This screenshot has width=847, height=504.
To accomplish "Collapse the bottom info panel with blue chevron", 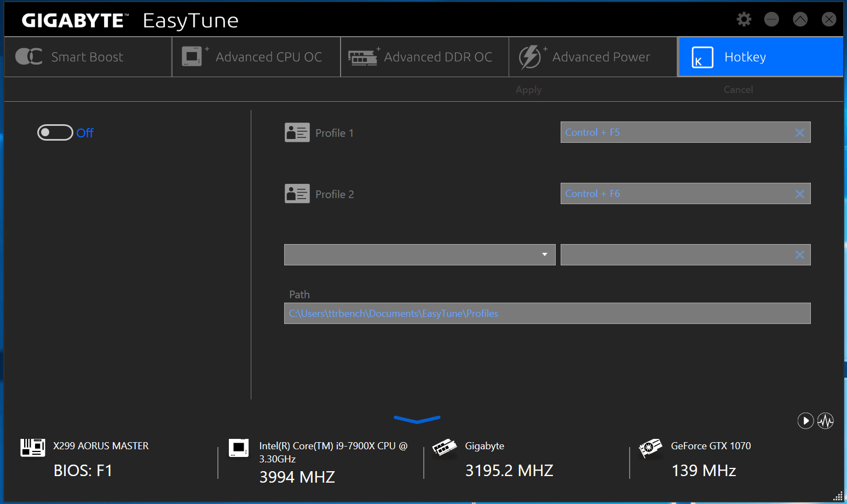I will click(417, 420).
